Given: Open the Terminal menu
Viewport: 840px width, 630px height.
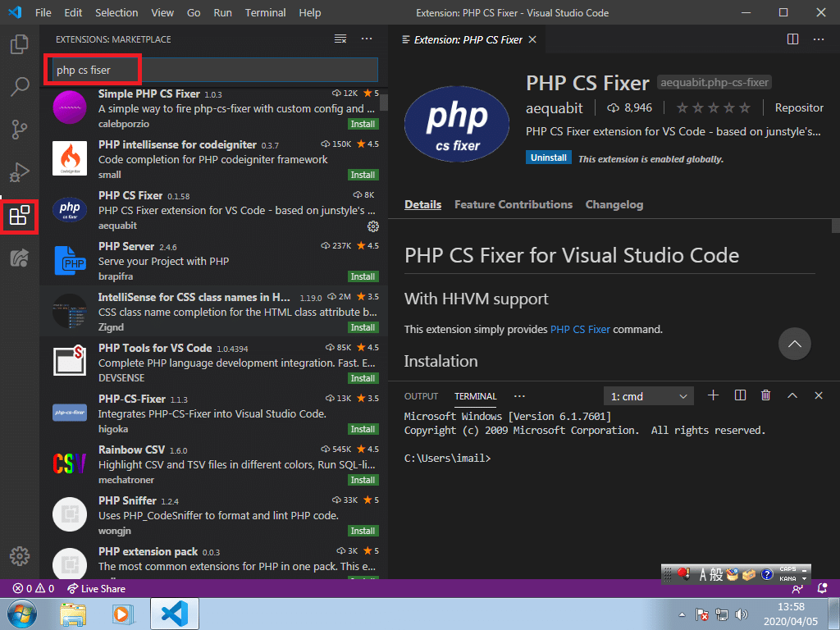Looking at the screenshot, I should (266, 13).
